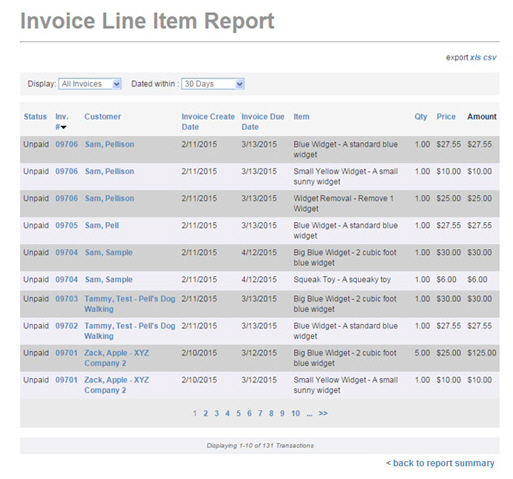513x479 pixels.
Task: Click the ellipsis for more pages
Action: [310, 414]
